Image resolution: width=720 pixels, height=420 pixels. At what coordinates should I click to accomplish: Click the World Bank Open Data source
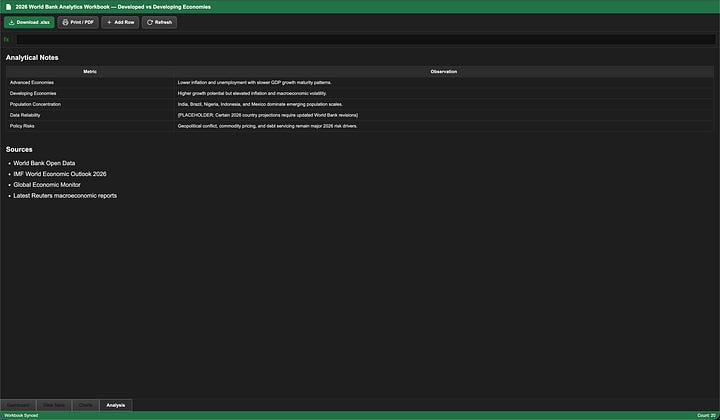44,163
